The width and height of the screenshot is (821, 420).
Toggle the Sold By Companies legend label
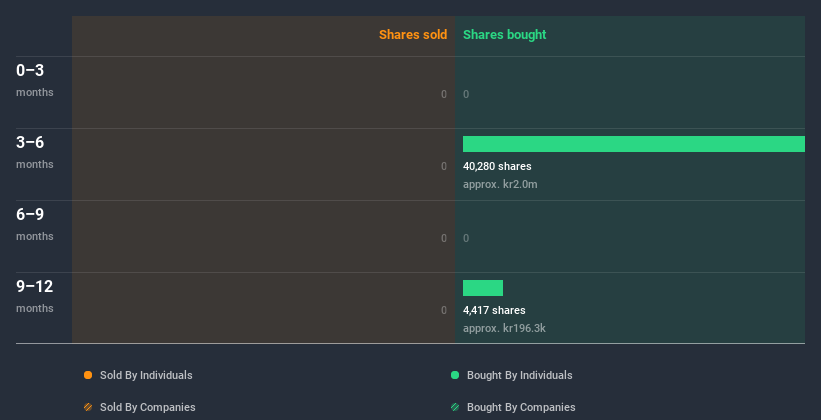point(148,407)
